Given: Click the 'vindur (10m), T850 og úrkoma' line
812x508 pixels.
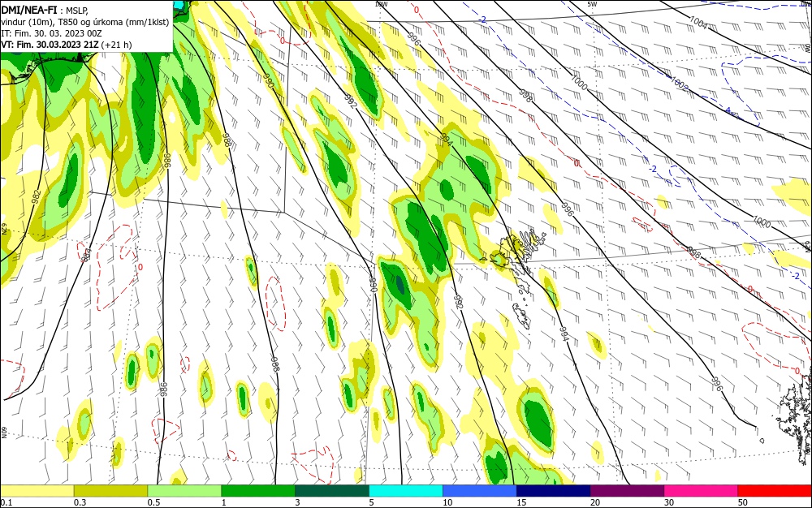Looking at the screenshot, I should click(85, 22).
